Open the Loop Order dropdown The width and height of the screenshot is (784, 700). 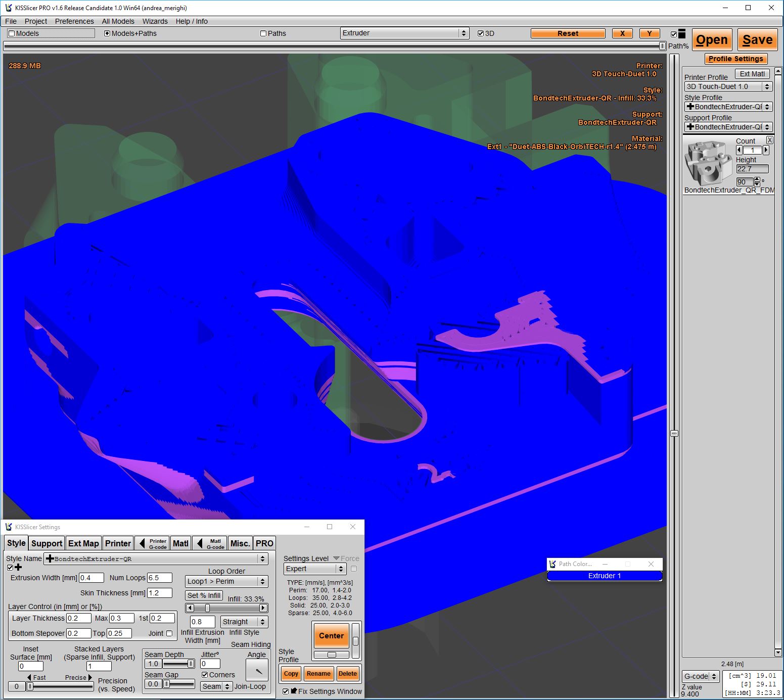pos(226,581)
